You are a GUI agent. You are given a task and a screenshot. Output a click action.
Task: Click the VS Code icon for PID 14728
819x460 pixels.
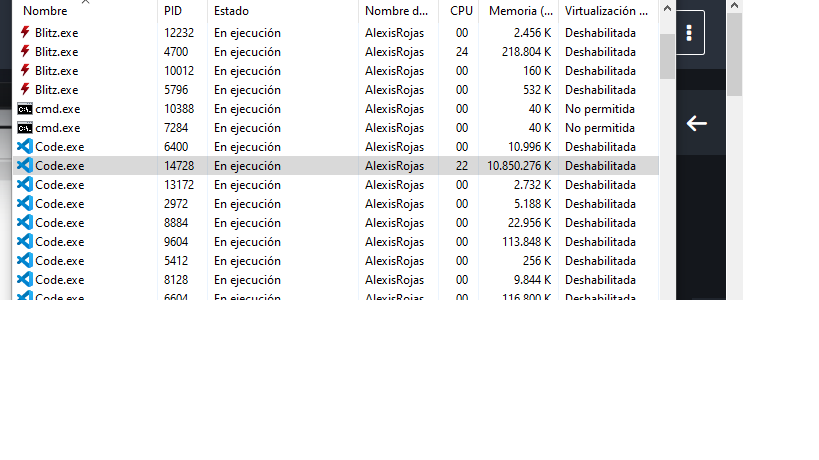point(25,166)
